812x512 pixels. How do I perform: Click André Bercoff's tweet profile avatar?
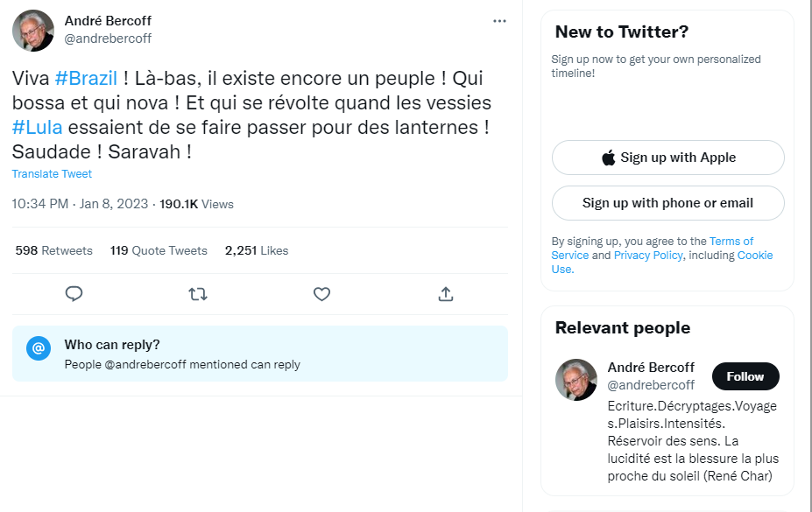[33, 31]
